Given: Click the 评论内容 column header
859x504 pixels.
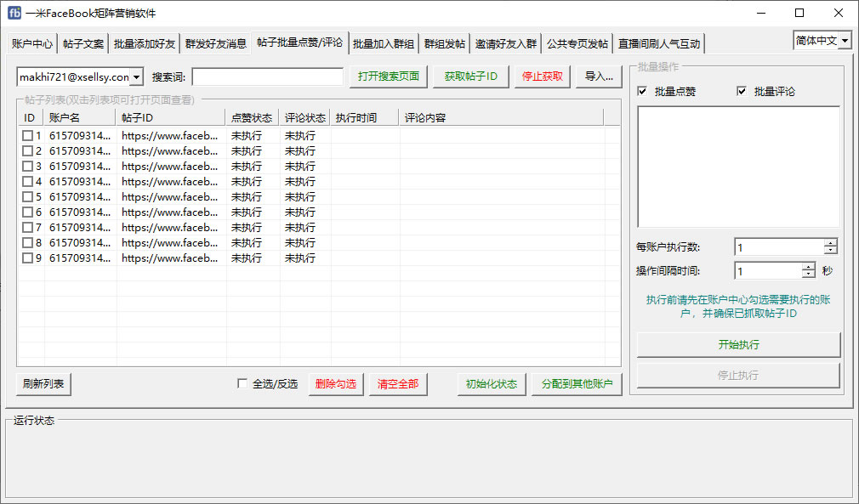Looking at the screenshot, I should tap(501, 117).
